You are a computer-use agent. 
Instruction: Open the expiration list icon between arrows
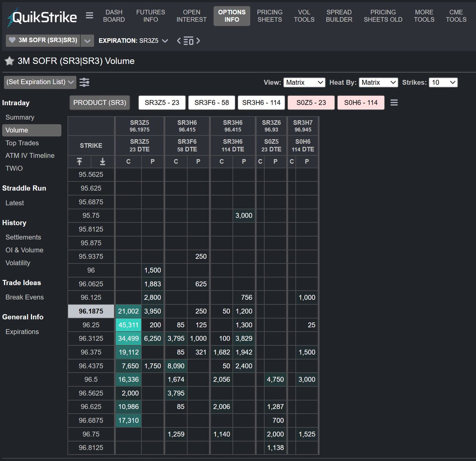(x=188, y=41)
